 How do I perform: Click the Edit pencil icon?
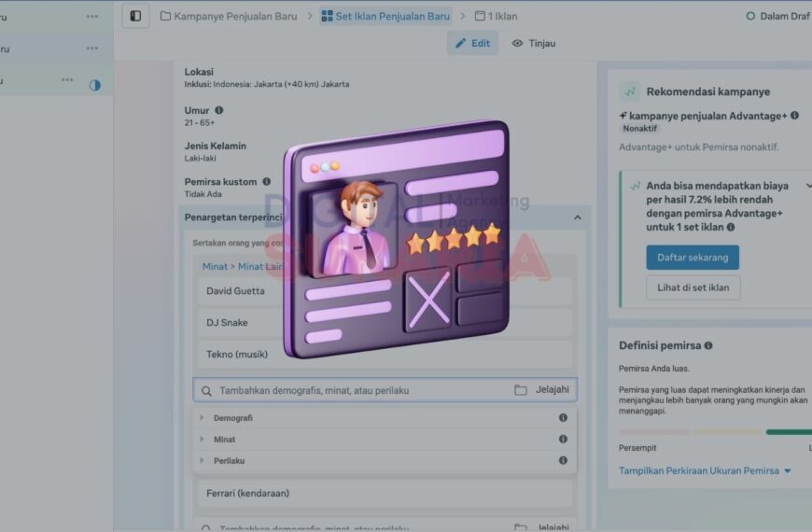tap(460, 43)
